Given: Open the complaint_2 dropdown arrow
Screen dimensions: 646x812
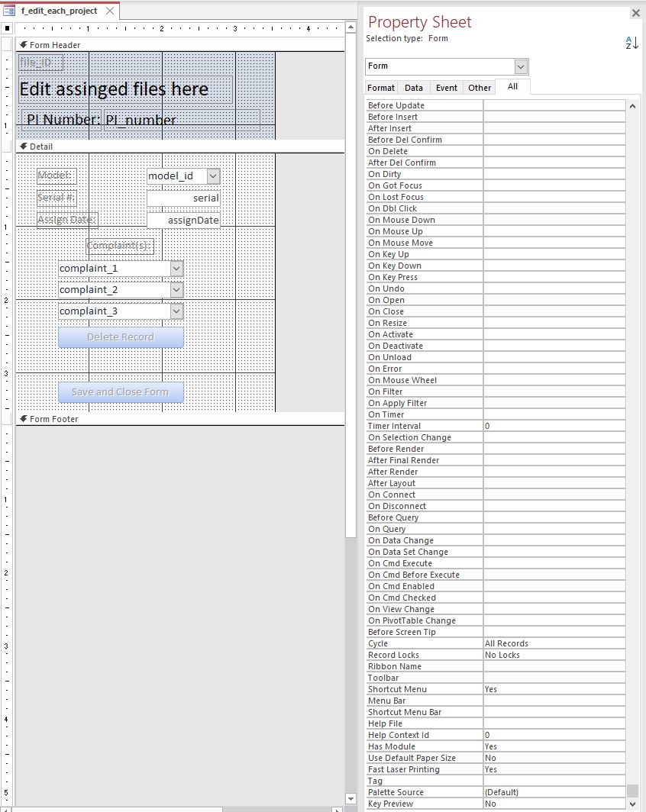Looking at the screenshot, I should [176, 289].
